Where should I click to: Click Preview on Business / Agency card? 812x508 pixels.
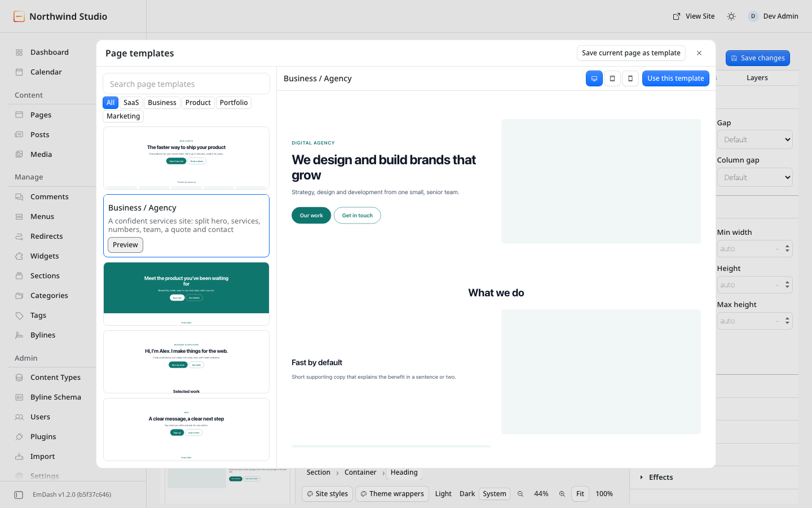point(125,245)
